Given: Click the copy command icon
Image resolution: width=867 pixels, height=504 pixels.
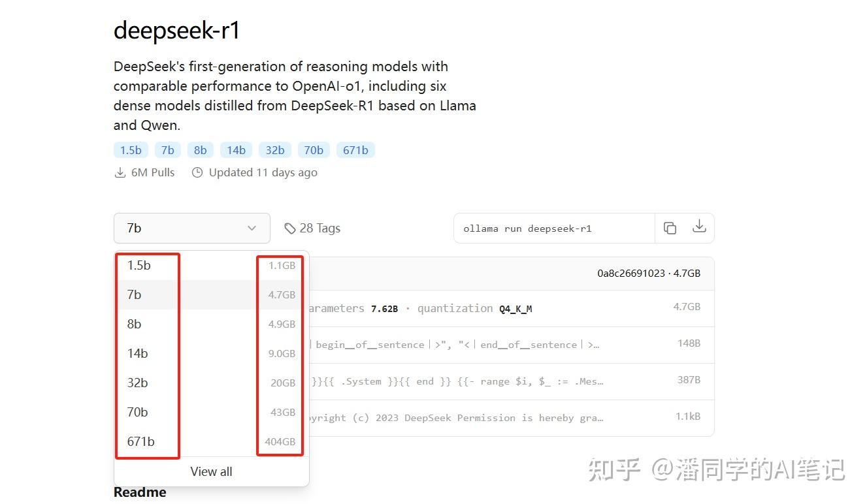Looking at the screenshot, I should (670, 228).
